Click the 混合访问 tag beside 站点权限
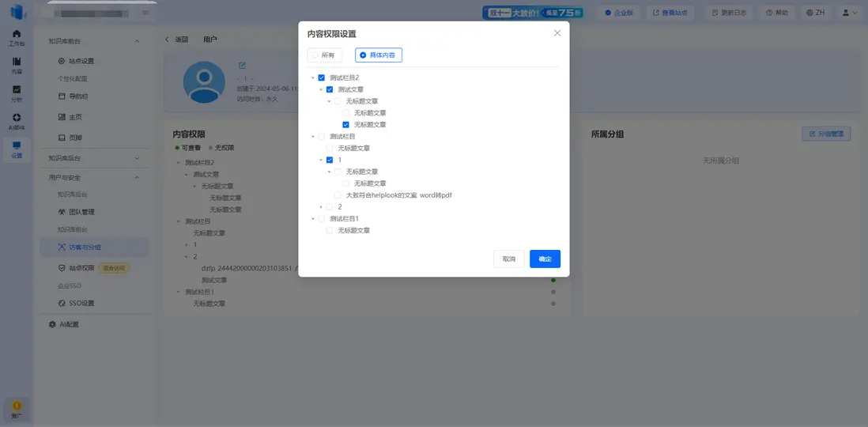The height and width of the screenshot is (427, 868). 114,268
